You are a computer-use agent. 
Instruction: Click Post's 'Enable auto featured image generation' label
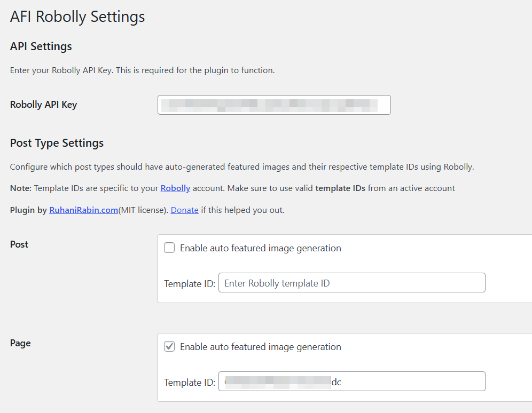pos(260,248)
